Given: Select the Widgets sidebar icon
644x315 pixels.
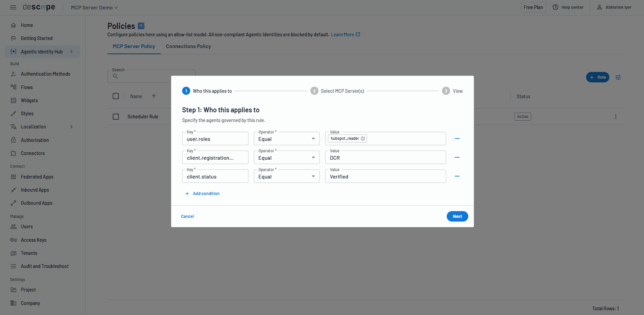Looking at the screenshot, I should pos(13,100).
